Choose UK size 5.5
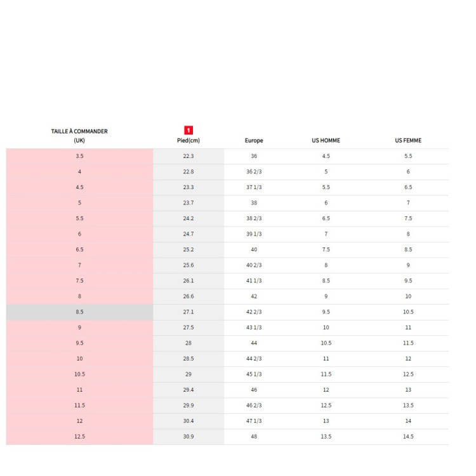 (79, 218)
